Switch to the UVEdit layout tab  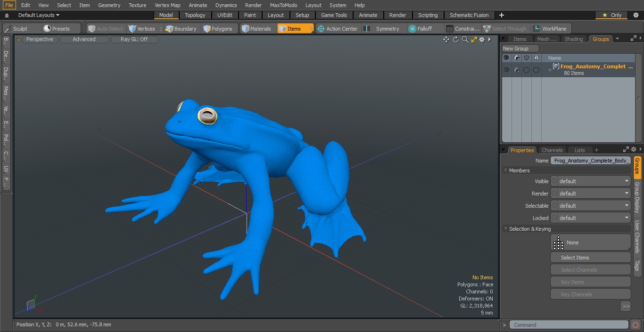pyautogui.click(x=225, y=15)
